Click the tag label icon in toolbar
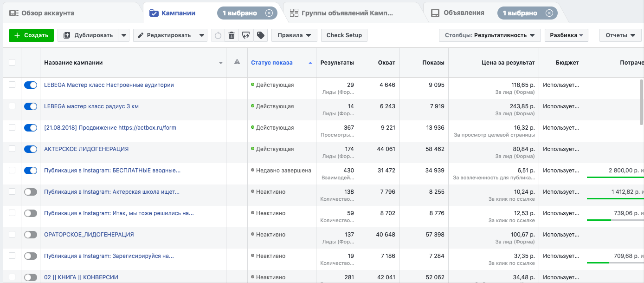644x283 pixels. click(x=260, y=35)
